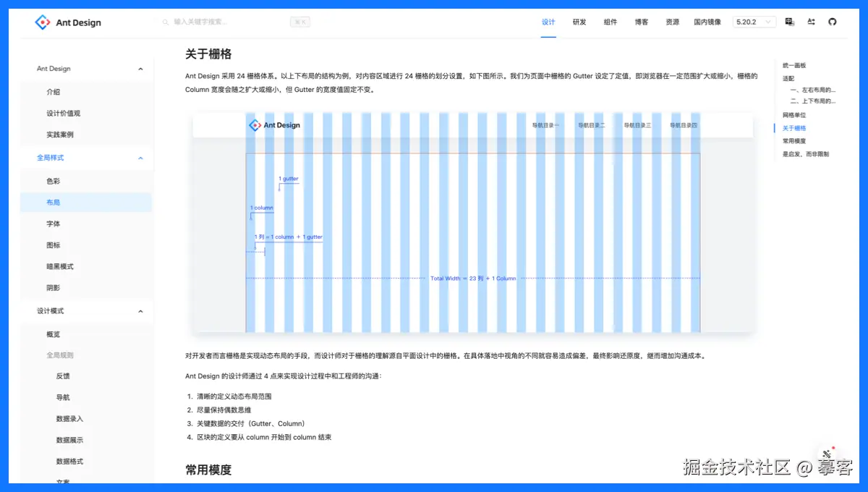Jump to 一、左右布局的 anchor link
This screenshot has height=492, width=868.
click(x=813, y=90)
